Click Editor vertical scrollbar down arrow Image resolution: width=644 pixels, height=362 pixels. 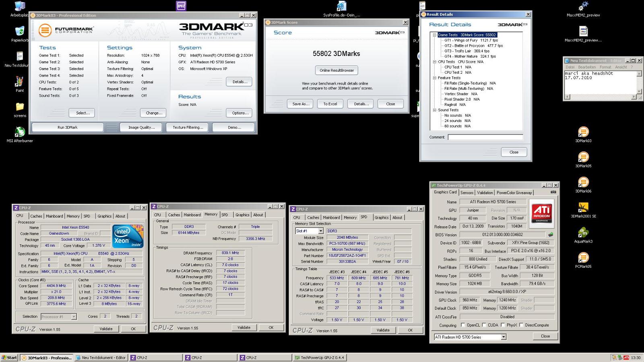coord(639,92)
